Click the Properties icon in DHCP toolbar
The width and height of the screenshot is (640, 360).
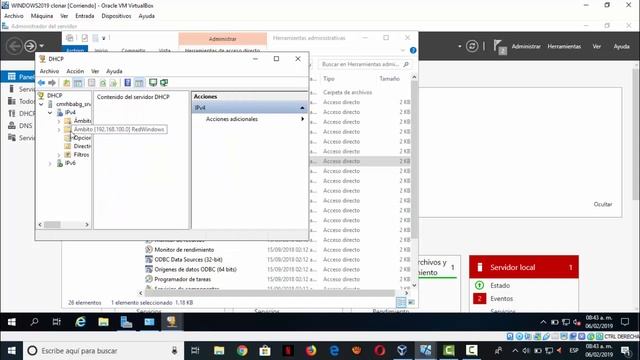point(92,83)
